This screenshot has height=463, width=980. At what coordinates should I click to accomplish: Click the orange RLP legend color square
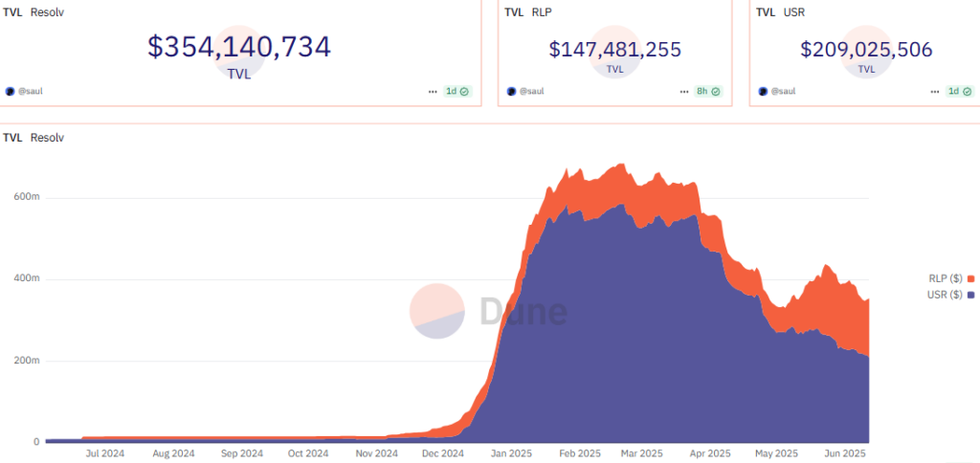coord(970,278)
